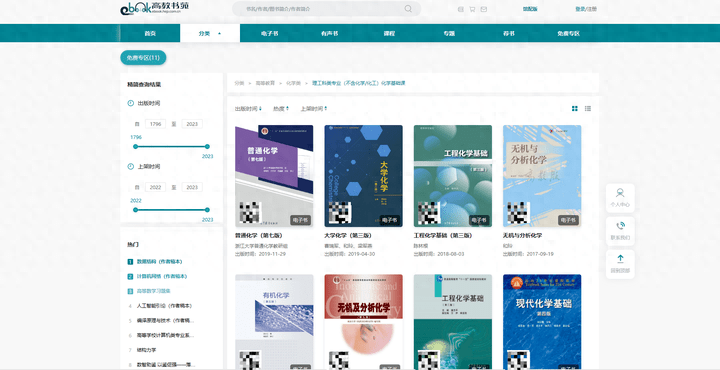Sort results by 热度

pyautogui.click(x=281, y=109)
